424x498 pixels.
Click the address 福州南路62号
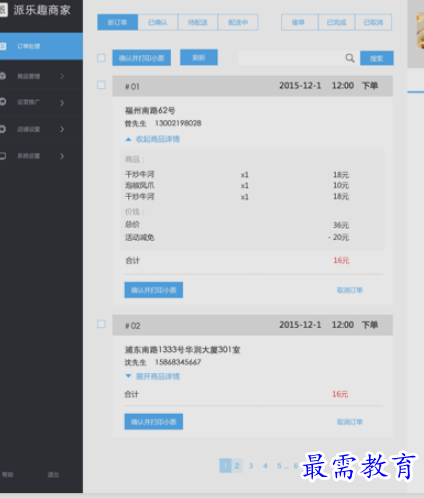click(x=150, y=110)
